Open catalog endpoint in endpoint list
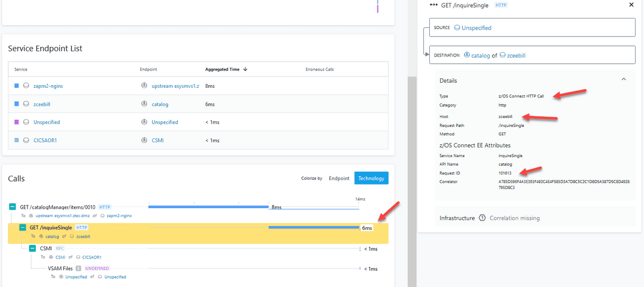This screenshot has width=644, height=287. coord(160,105)
